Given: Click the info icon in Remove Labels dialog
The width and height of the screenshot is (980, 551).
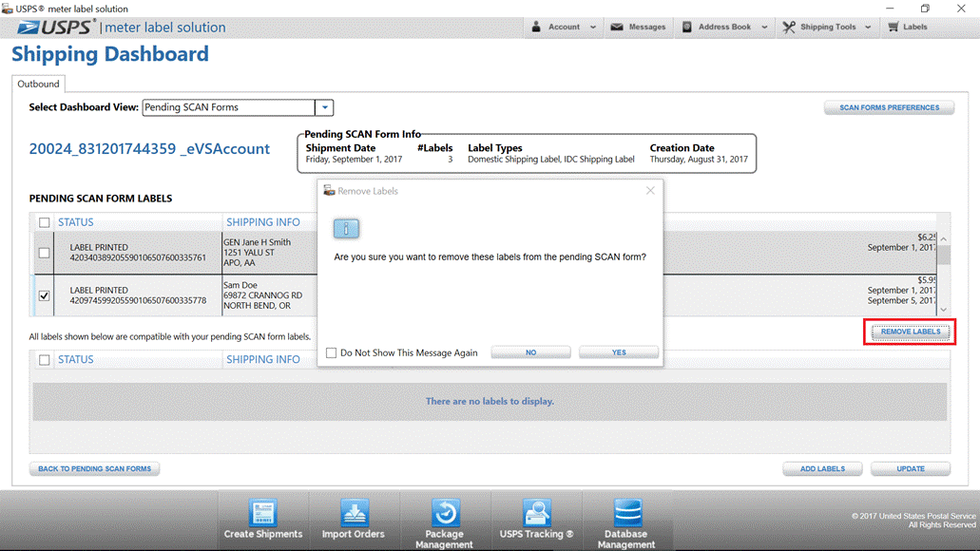Looking at the screenshot, I should point(346,229).
